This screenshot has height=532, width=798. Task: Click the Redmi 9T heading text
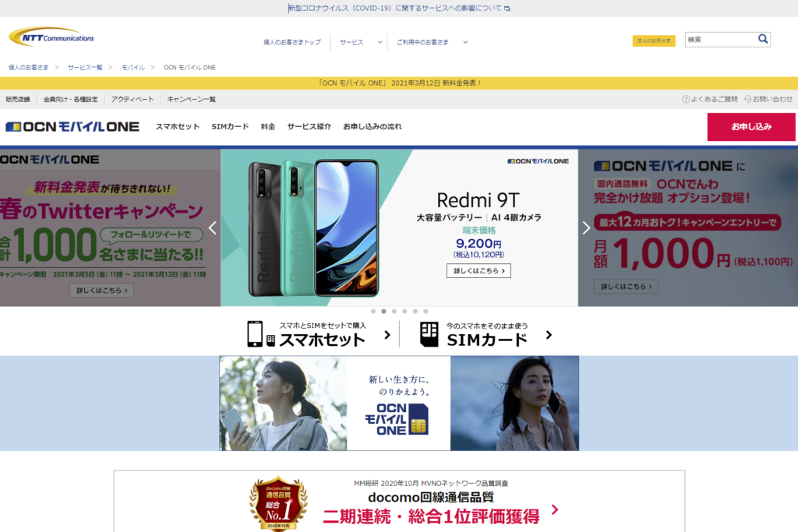click(478, 200)
